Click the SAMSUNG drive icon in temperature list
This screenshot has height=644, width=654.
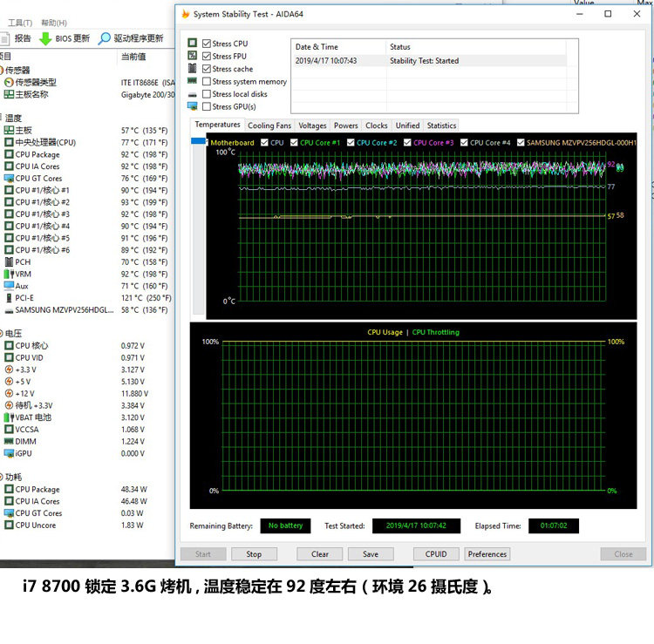click(x=9, y=310)
